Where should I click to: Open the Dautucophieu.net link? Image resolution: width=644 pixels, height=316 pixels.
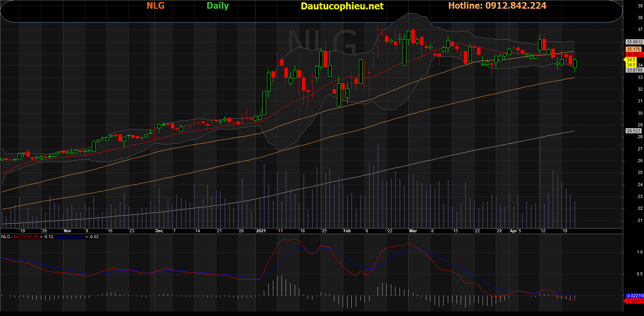pyautogui.click(x=342, y=6)
